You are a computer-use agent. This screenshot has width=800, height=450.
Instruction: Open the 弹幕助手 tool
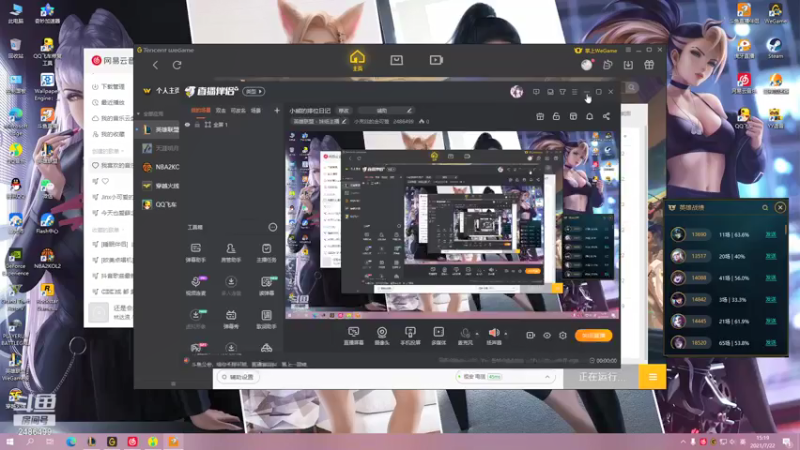pos(195,253)
